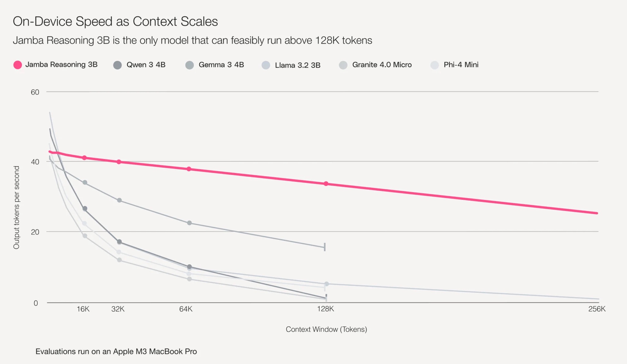Select the Jamba Reasoning 3B legend label

pos(61,65)
